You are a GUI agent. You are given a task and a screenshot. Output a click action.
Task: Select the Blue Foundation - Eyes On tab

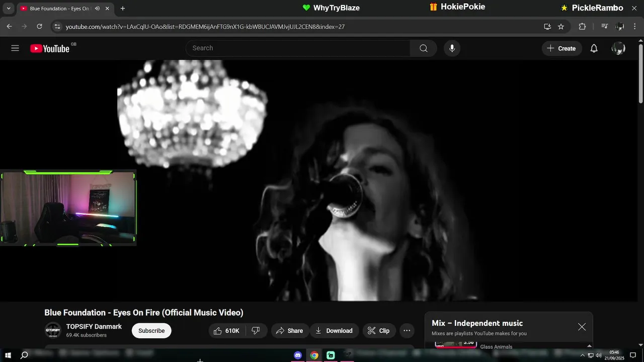60,9
